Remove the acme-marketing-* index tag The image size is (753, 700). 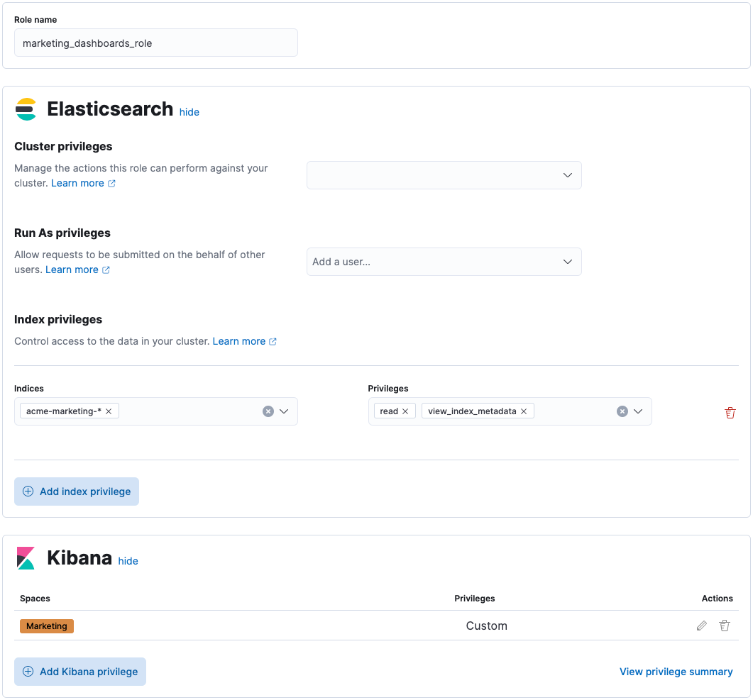(x=109, y=411)
